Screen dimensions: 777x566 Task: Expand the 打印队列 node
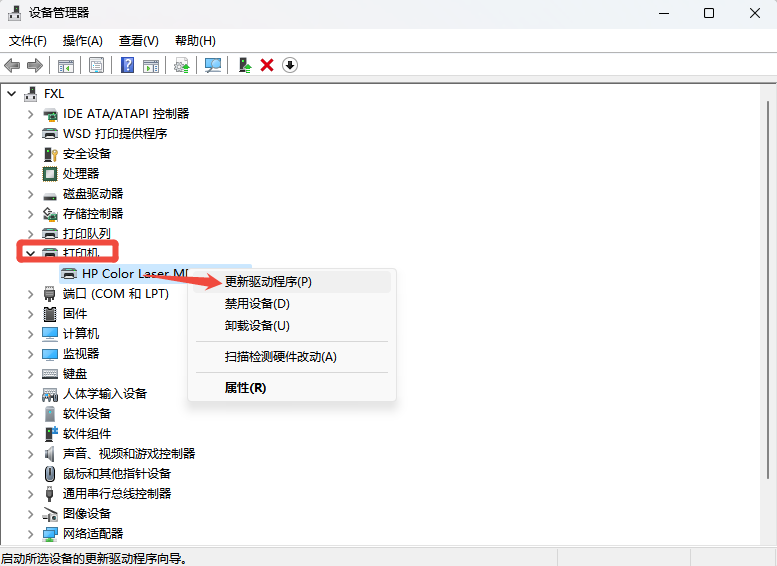31,234
